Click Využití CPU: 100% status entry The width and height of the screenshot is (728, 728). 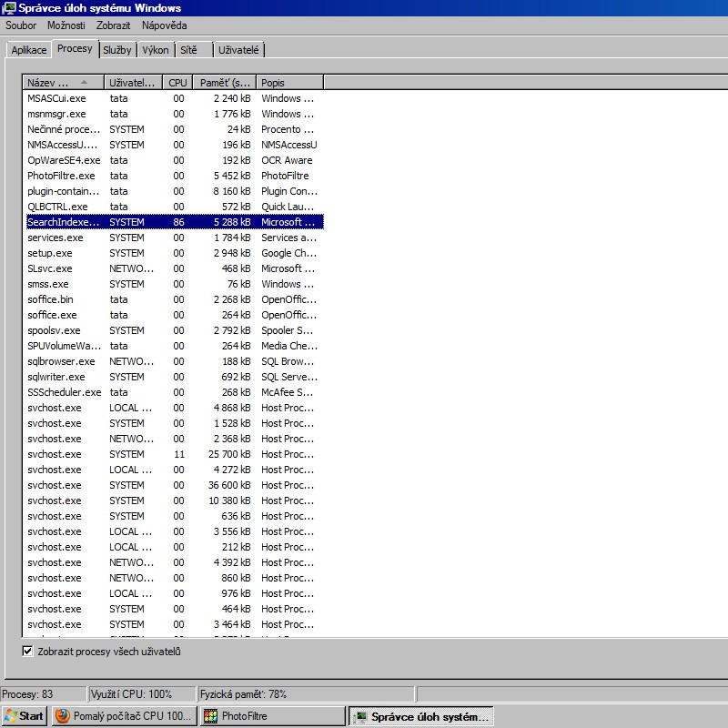pyautogui.click(x=142, y=694)
